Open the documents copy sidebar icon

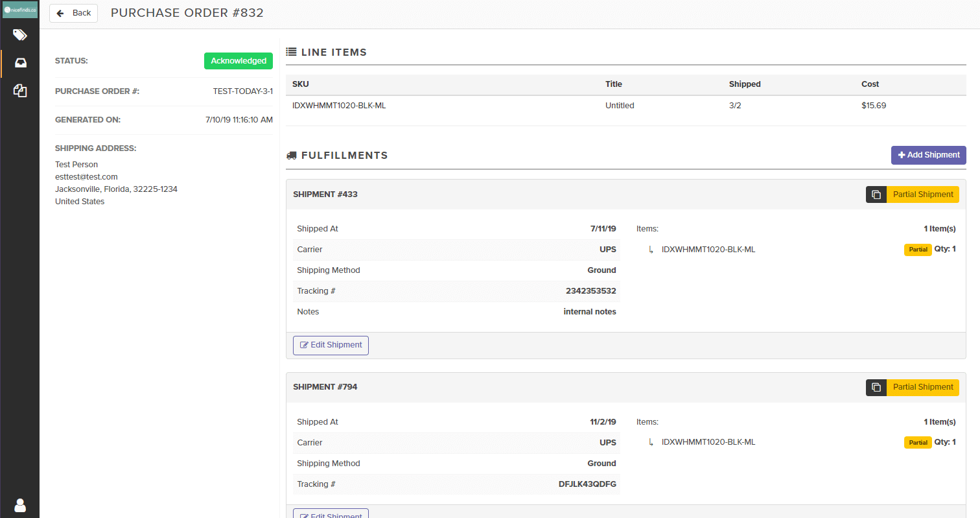point(20,91)
